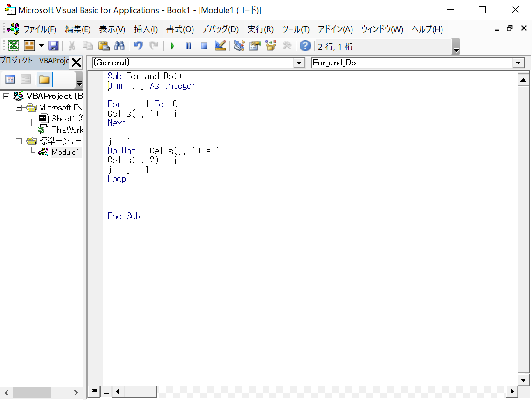The height and width of the screenshot is (400, 532).
Task: Click project pane toolbar overflow arrow
Action: (79, 80)
